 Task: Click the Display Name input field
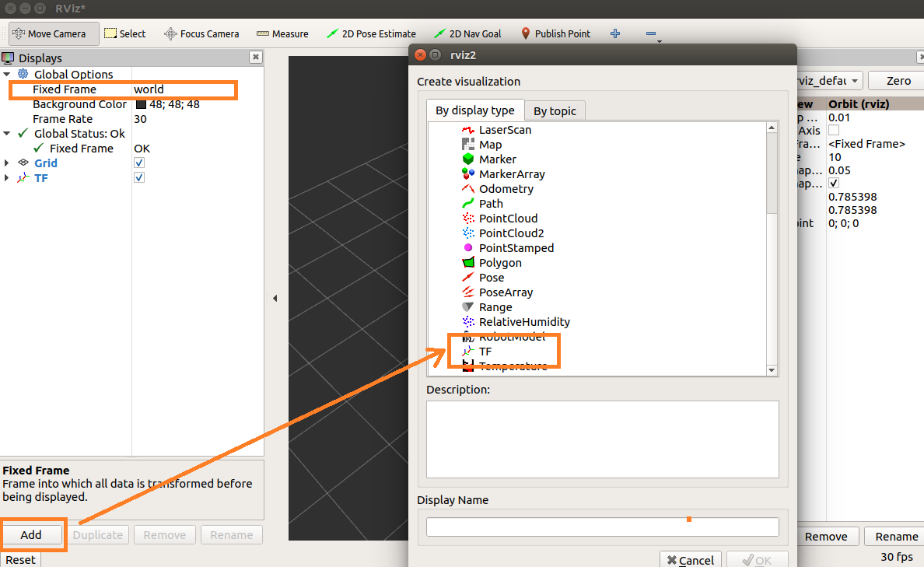[x=602, y=527]
